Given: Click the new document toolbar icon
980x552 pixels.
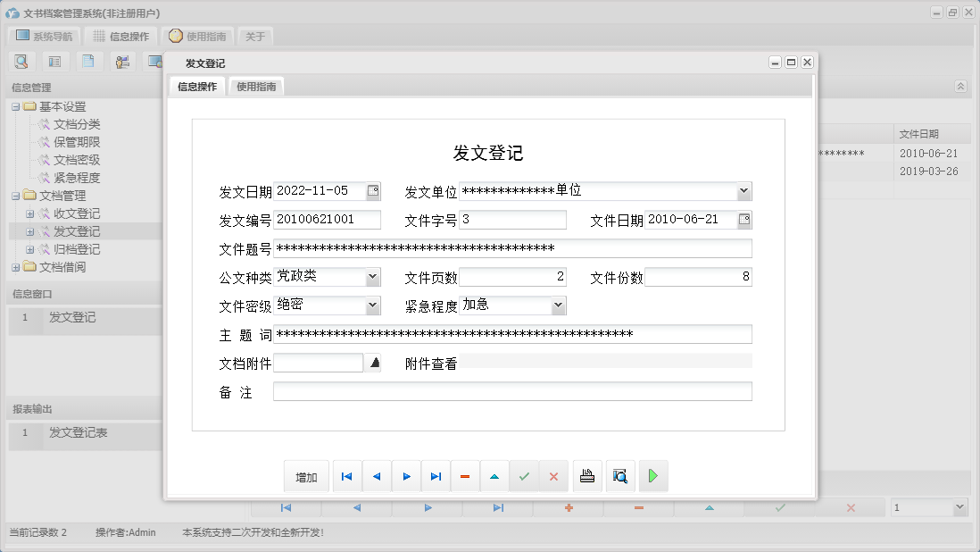Looking at the screenshot, I should click(89, 61).
